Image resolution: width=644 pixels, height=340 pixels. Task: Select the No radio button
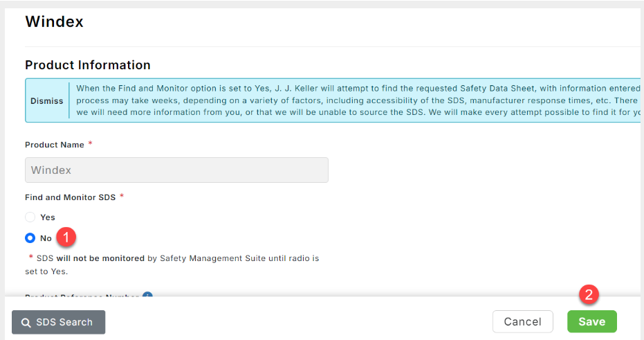(x=30, y=238)
